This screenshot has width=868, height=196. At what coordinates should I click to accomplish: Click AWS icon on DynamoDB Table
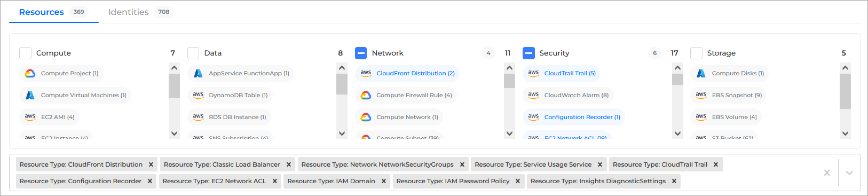[x=198, y=95]
